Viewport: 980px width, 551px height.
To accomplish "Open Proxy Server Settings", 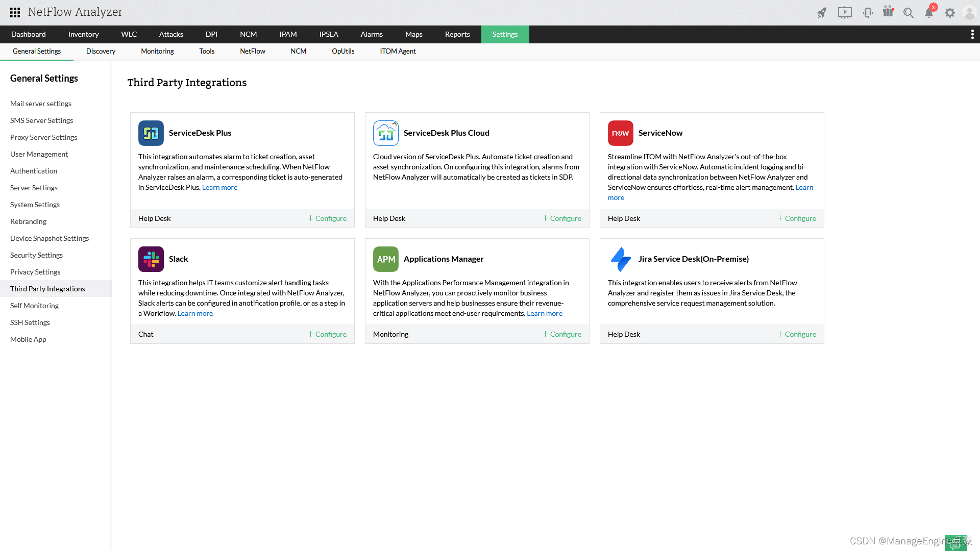I will tap(44, 137).
